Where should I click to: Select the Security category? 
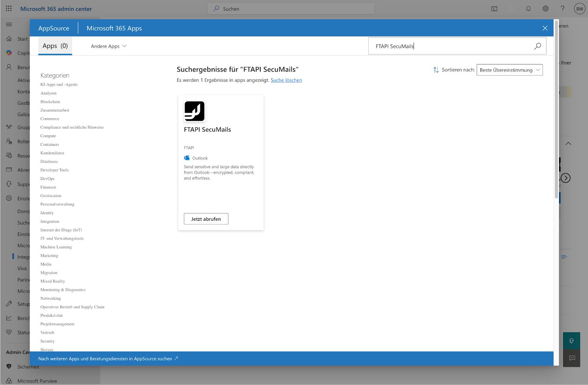coord(47,341)
